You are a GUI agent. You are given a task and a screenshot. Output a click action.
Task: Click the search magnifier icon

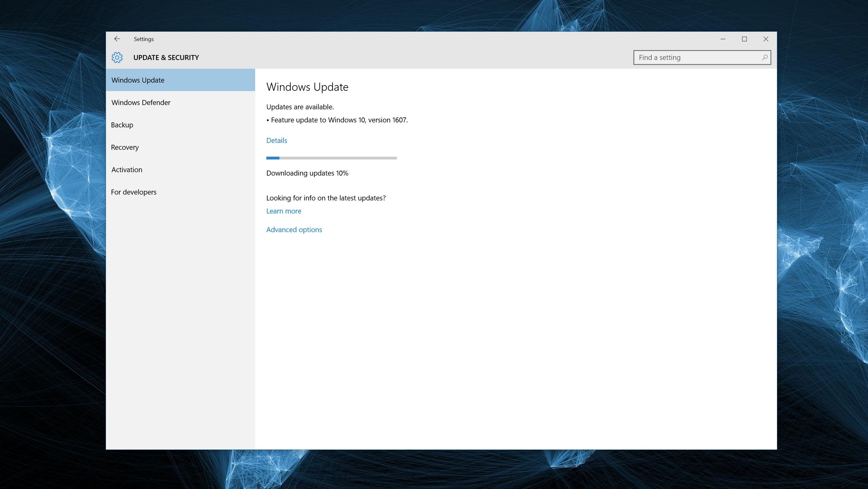[x=765, y=58]
